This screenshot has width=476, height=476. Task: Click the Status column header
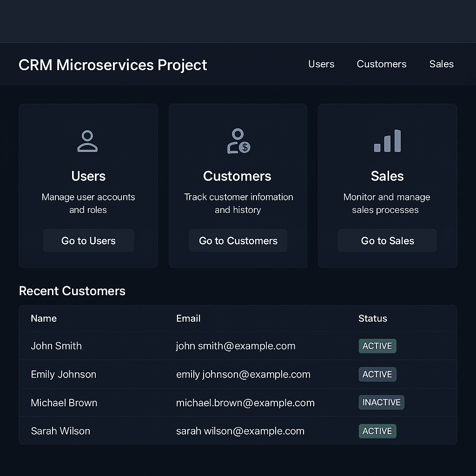pyautogui.click(x=372, y=318)
